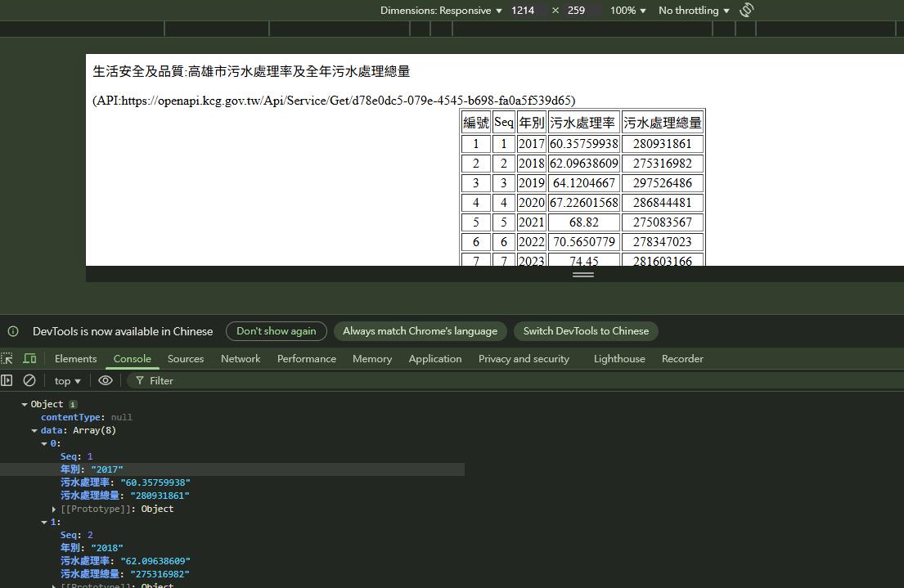Click the viewport bottom resize handle
Screen dimensions: 904x588
582,275
